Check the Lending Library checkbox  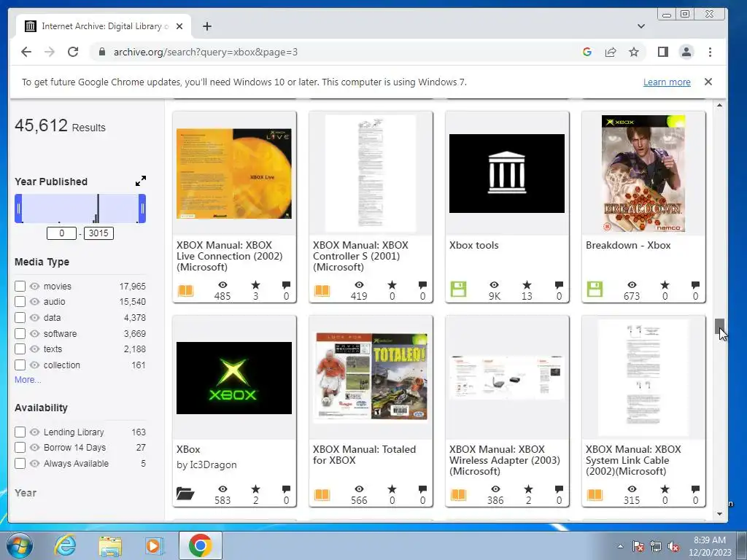pos(20,432)
